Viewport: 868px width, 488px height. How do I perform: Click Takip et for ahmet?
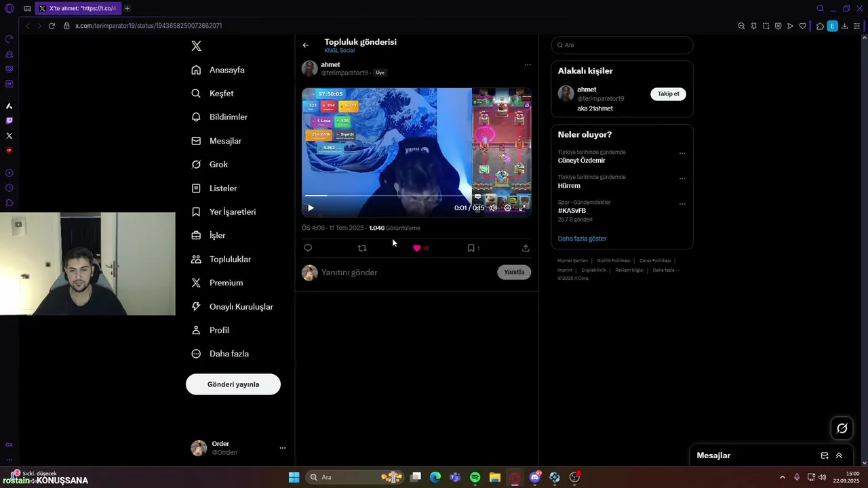pos(668,94)
